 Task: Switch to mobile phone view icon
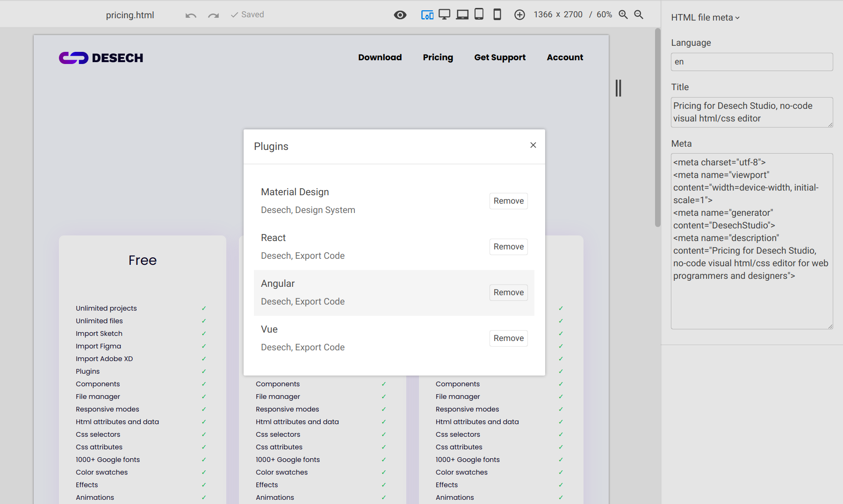point(497,14)
